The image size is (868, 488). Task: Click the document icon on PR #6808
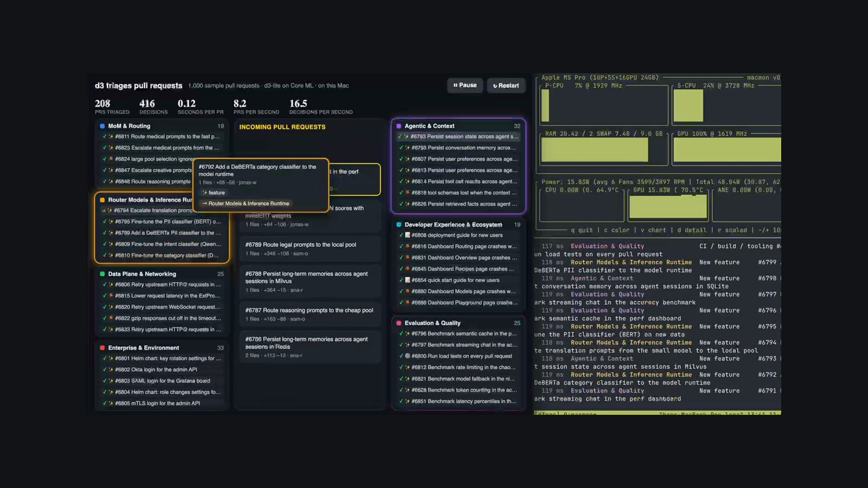pyautogui.click(x=407, y=235)
